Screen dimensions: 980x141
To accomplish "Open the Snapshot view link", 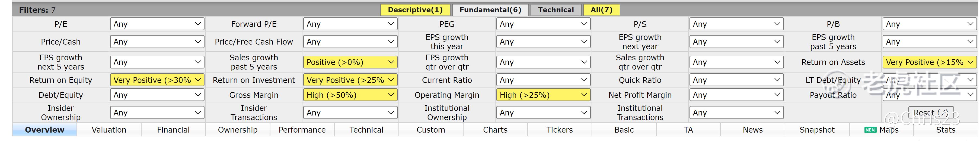I will (817, 130).
